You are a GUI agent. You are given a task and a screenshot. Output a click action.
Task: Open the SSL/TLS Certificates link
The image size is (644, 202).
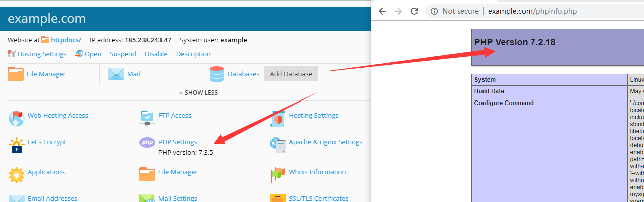(x=319, y=198)
